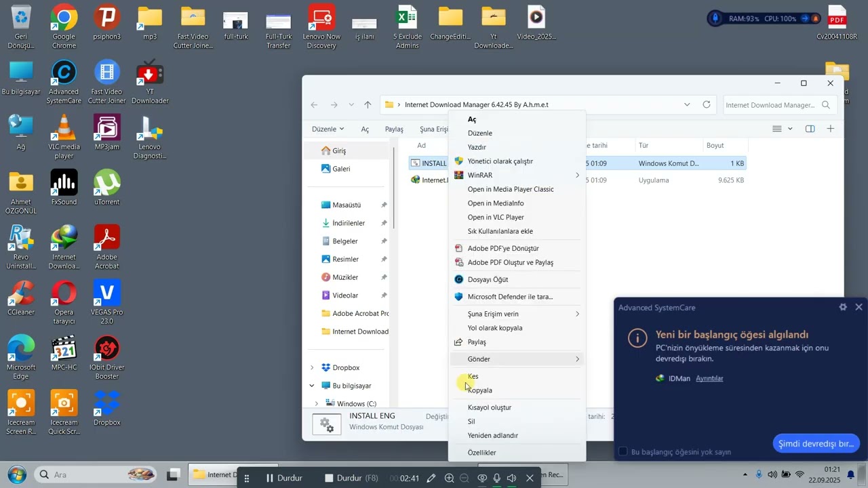Toggle recorder microphone icon
Screen dimensions: 868x488
click(x=497, y=478)
